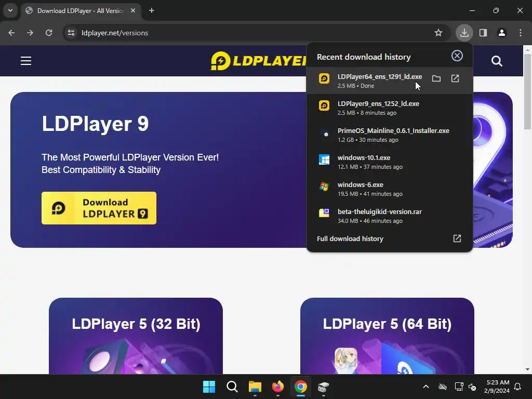Click the Full download history external icon

point(457,238)
